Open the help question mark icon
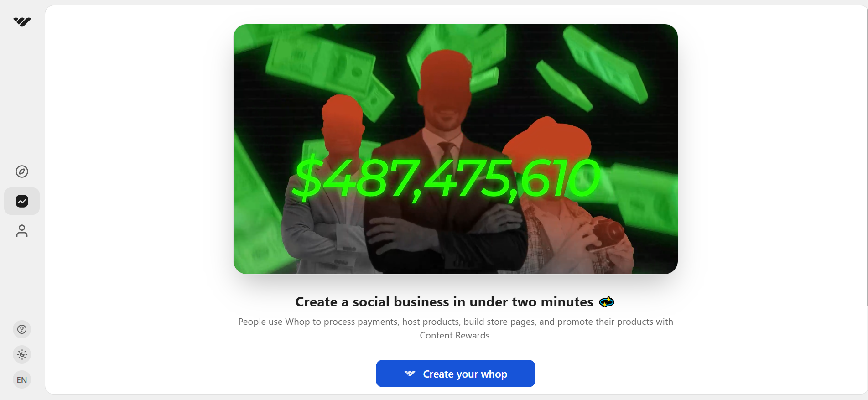Screen dimensions: 868x400 click(x=22, y=329)
